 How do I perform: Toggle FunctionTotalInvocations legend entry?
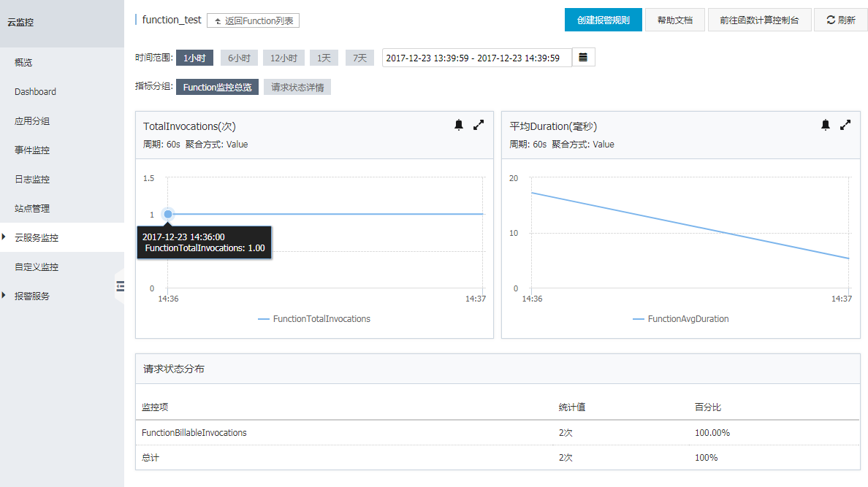[314, 319]
